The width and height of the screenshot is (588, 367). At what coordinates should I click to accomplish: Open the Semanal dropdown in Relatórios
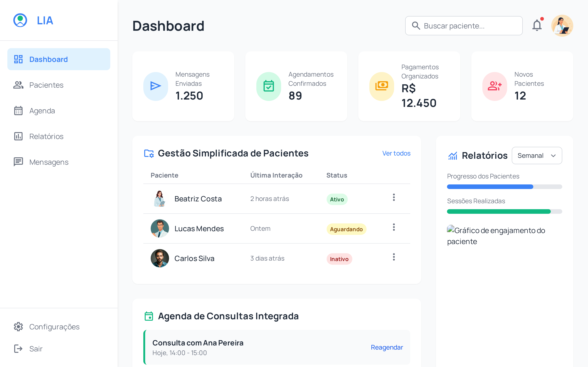coord(537,156)
